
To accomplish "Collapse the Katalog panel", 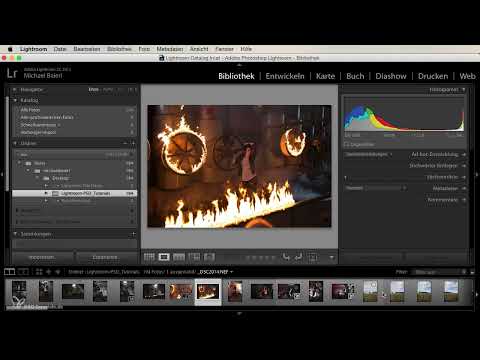I will pyautogui.click(x=15, y=100).
